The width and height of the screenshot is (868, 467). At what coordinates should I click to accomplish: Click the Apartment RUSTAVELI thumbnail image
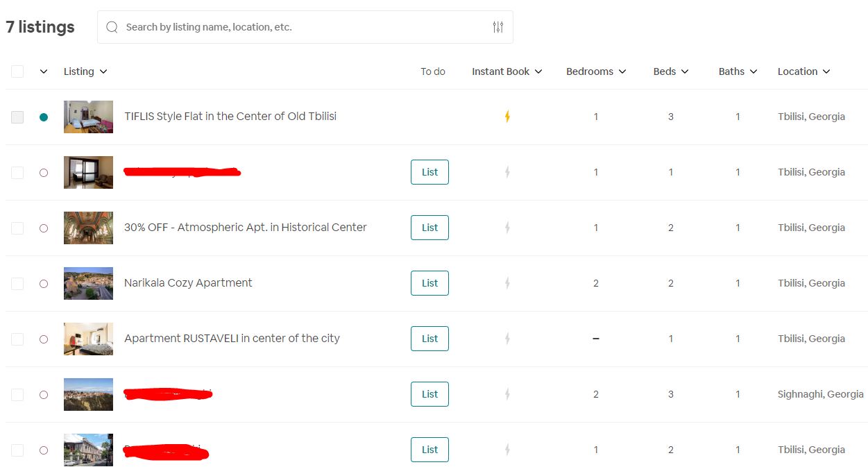(x=88, y=339)
